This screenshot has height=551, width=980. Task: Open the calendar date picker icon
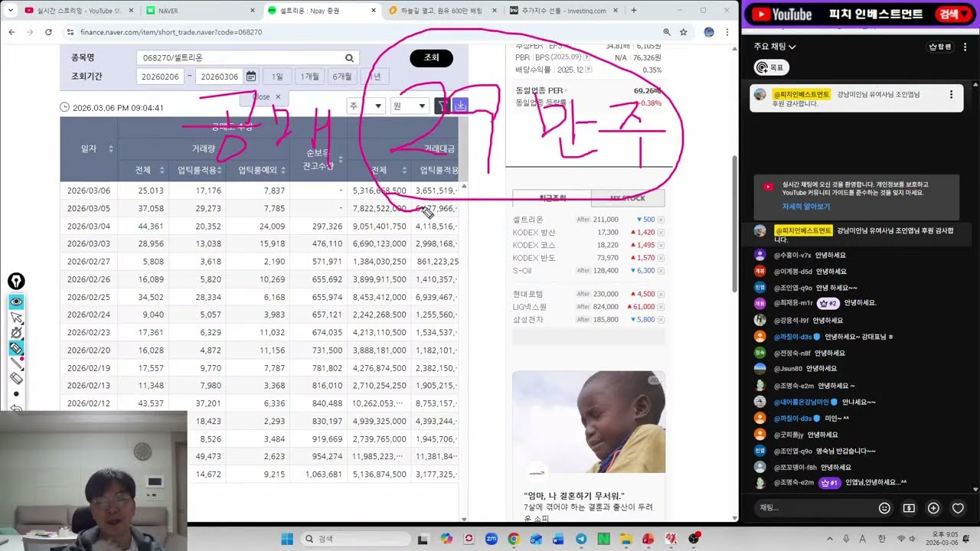(x=251, y=77)
